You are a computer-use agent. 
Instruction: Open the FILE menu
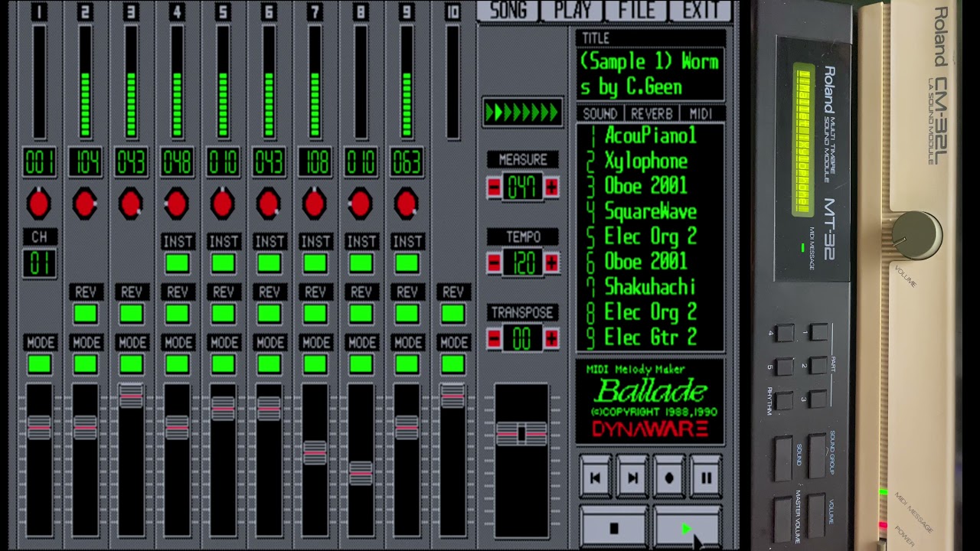click(x=636, y=10)
